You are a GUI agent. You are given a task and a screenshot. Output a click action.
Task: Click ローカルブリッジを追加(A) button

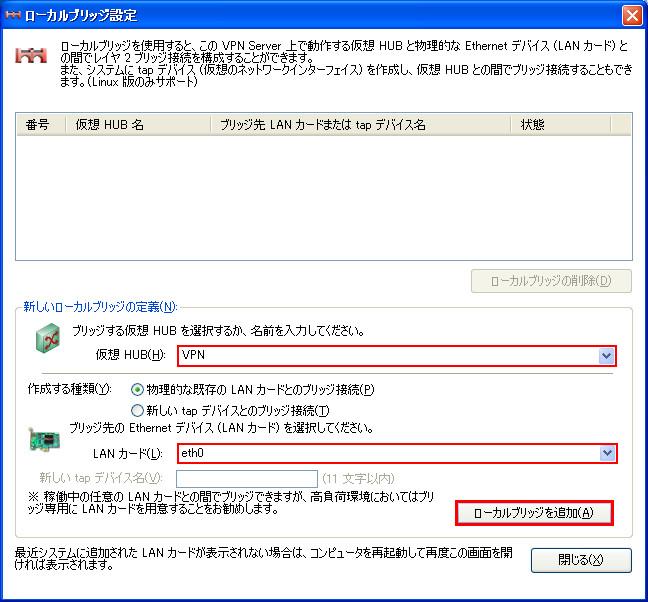coord(534,513)
